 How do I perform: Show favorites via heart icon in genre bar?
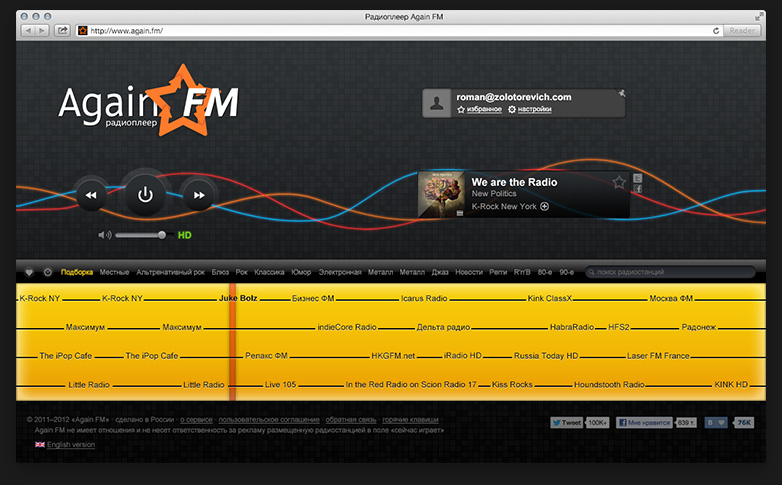coord(29,272)
